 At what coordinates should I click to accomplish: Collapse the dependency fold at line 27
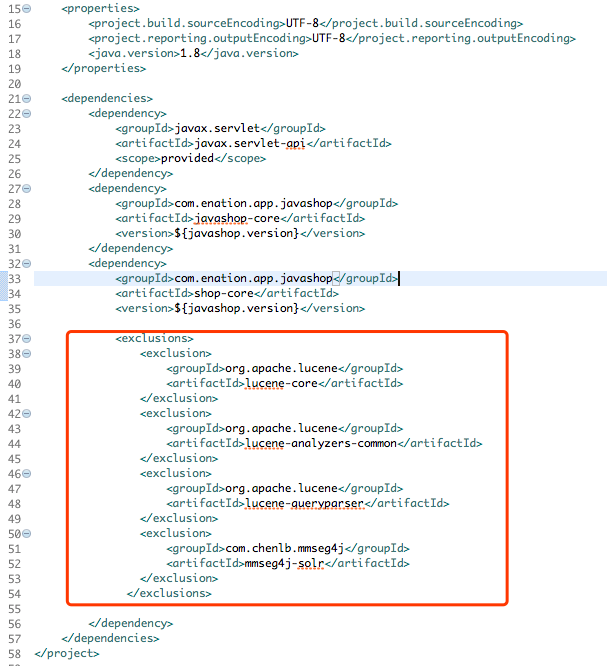27,189
